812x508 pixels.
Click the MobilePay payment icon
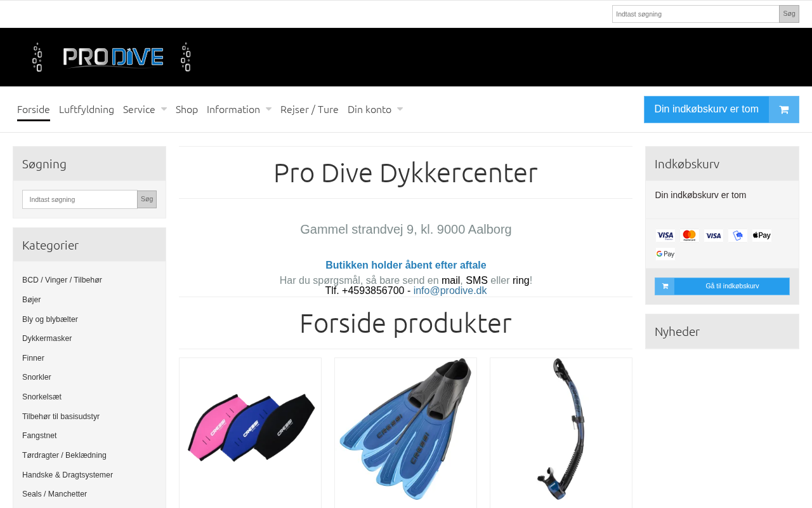737,236
